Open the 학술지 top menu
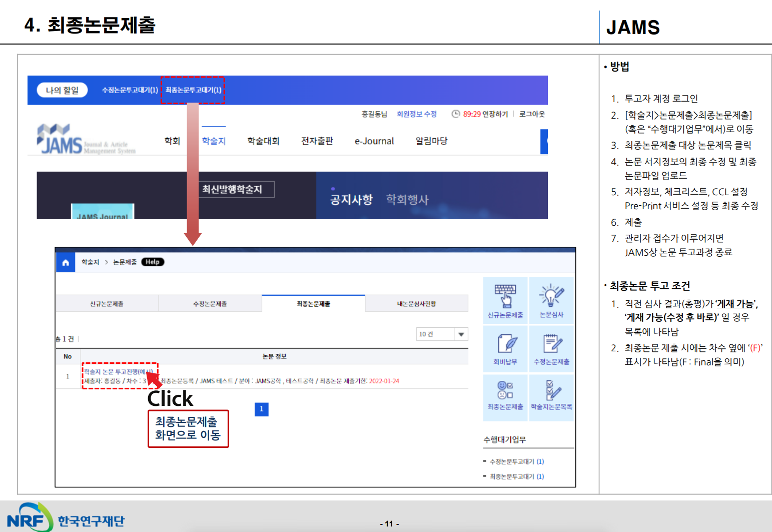The width and height of the screenshot is (772, 532). point(214,141)
